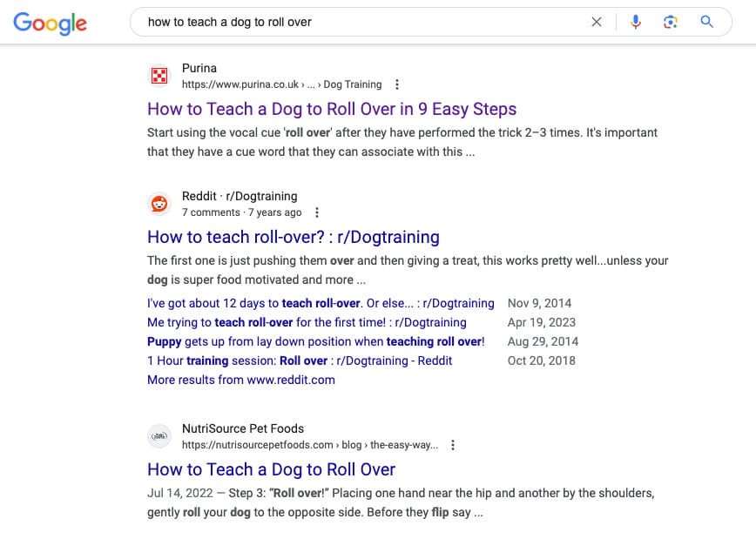
Task: Click 'More results from www.reddit.com'
Action: [x=241, y=380]
